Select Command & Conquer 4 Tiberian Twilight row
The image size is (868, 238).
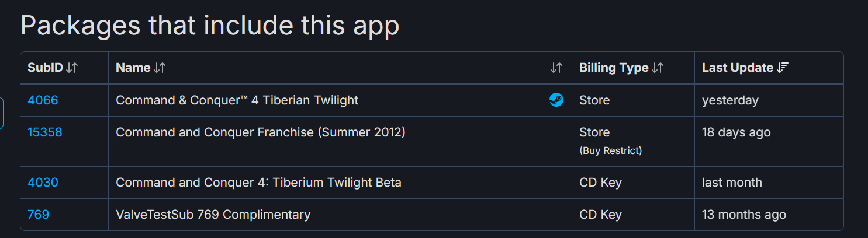tap(237, 100)
